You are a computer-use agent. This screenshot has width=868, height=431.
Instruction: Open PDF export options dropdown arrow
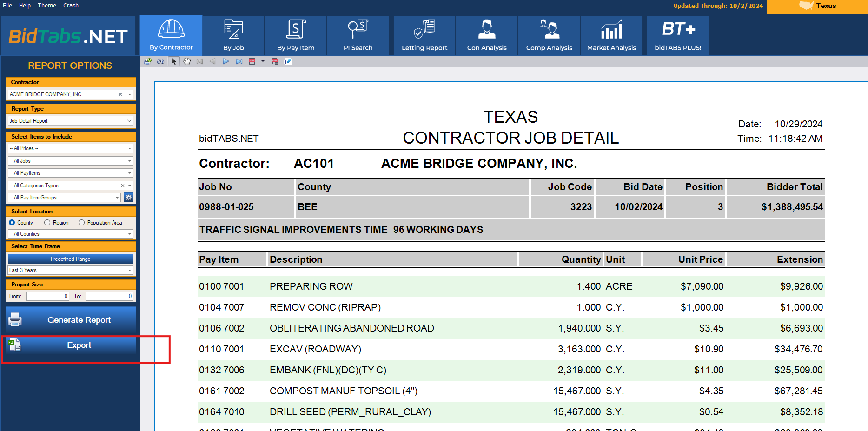tap(263, 61)
